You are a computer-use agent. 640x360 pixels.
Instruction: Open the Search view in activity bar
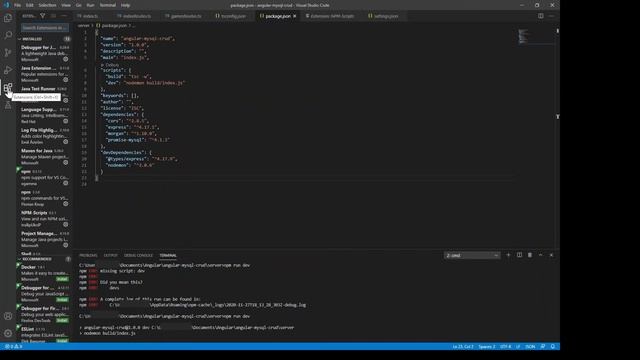click(x=8, y=35)
